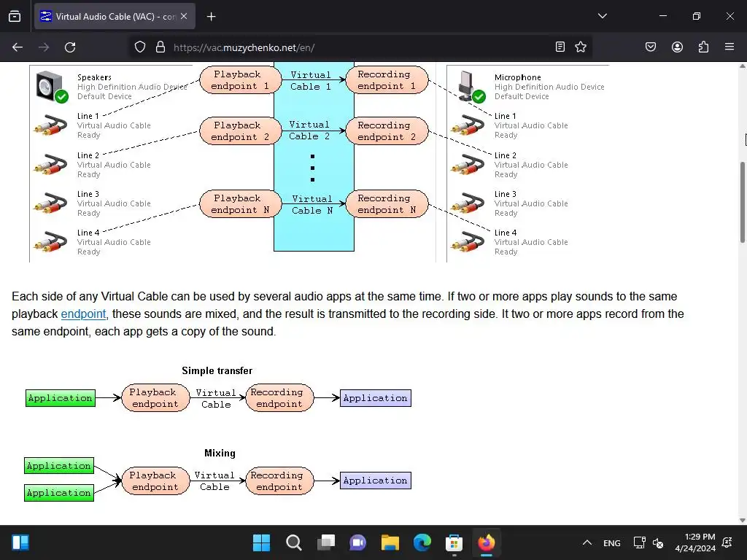Open Save to Pocket icon
The width and height of the screenshot is (747, 560).
(651, 47)
